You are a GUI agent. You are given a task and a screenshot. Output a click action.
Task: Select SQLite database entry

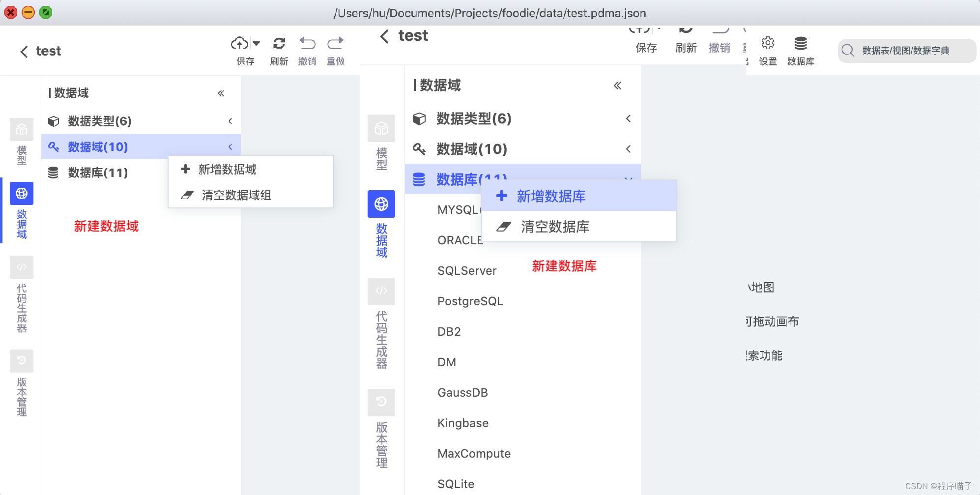click(x=456, y=484)
